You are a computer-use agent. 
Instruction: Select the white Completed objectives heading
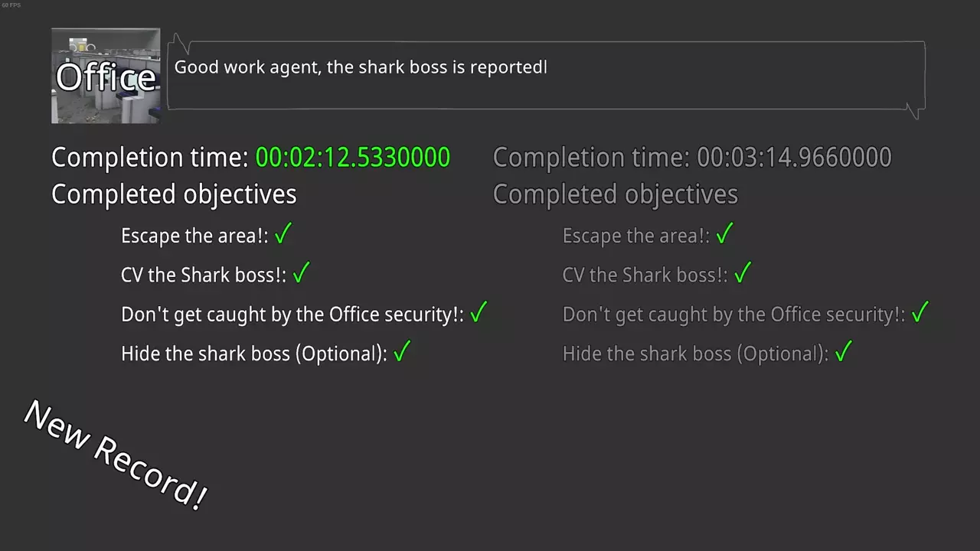click(174, 194)
